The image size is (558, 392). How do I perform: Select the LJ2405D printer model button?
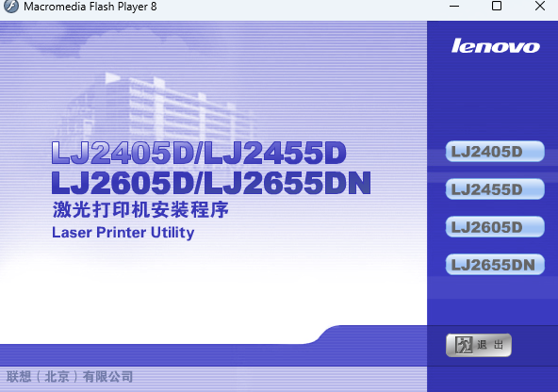[495, 152]
